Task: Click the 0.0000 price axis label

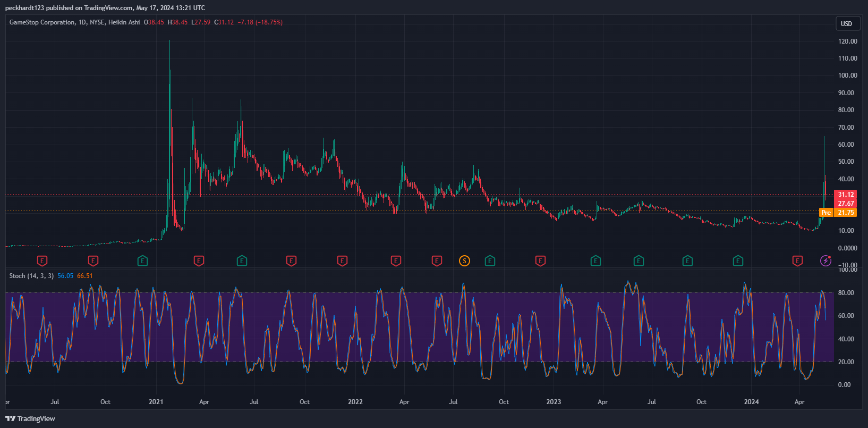Action: [847, 248]
